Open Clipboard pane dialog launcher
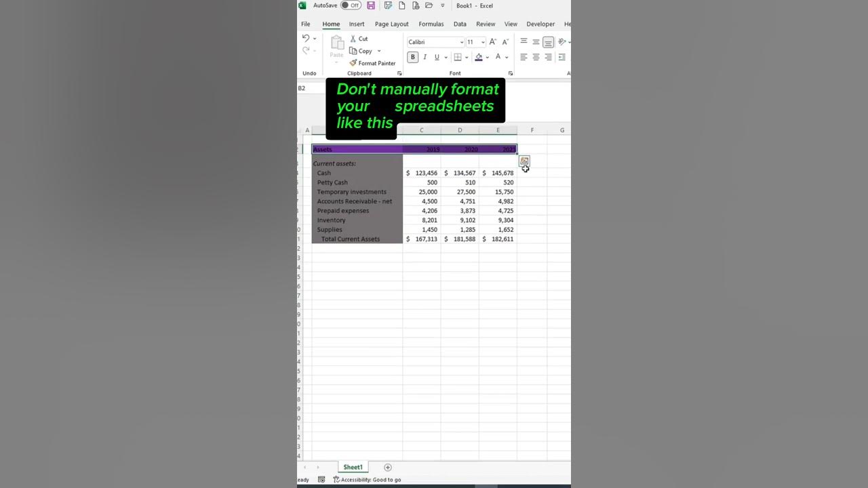868x488 pixels. (399, 73)
